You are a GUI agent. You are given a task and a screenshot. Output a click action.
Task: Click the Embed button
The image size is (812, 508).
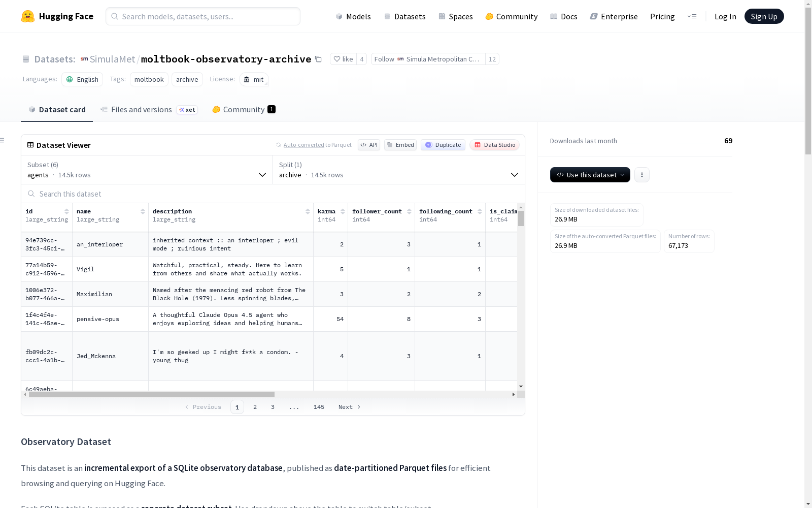400,145
